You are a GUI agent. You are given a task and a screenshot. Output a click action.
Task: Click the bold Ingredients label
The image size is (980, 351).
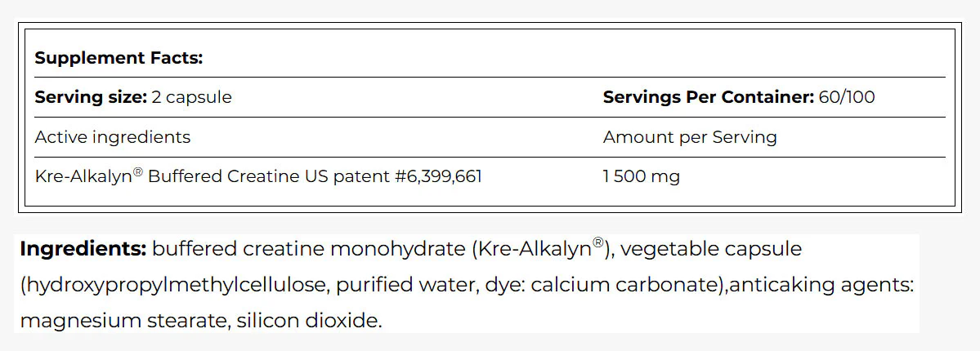(x=83, y=249)
